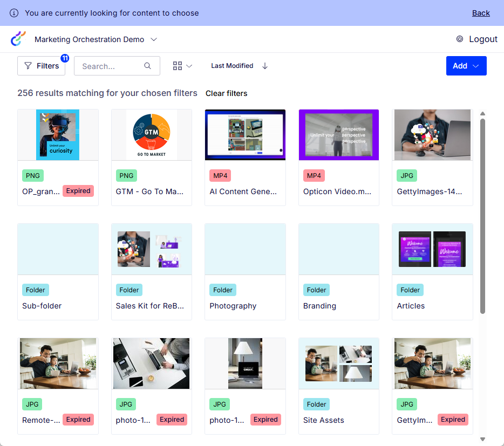Screen dimensions: 504x446
Task: Click the grid view icon
Action: [178, 66]
